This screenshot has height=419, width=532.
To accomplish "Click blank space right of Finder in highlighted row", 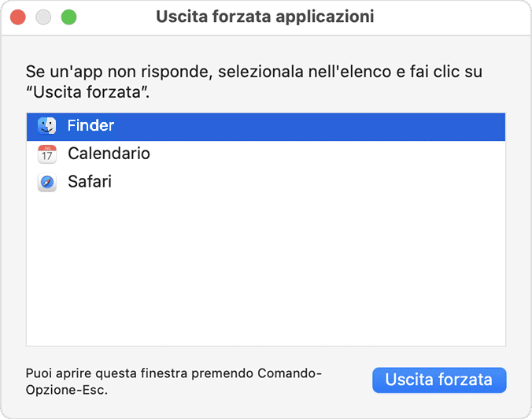I will point(315,126).
